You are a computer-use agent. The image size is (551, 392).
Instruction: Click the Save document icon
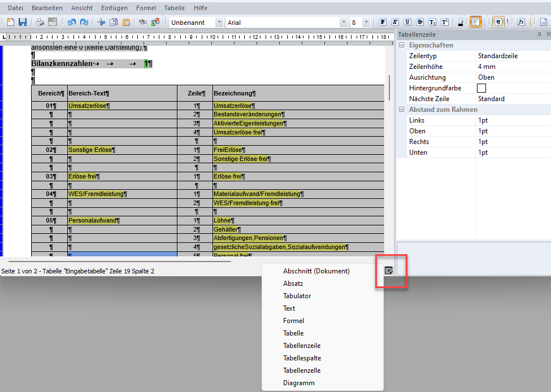(23, 22)
